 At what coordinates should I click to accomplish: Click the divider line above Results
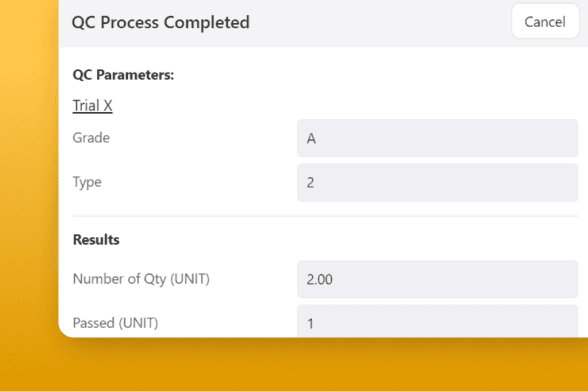[x=325, y=216]
